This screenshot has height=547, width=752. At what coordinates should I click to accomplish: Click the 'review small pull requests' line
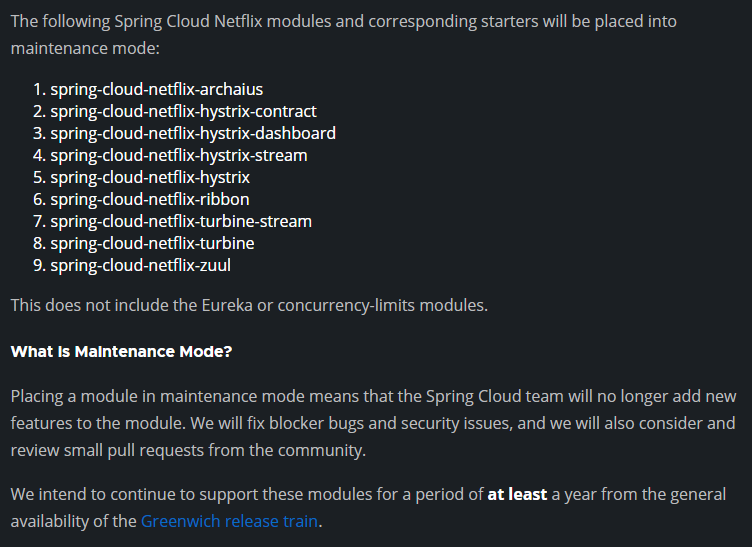[x=188, y=450]
